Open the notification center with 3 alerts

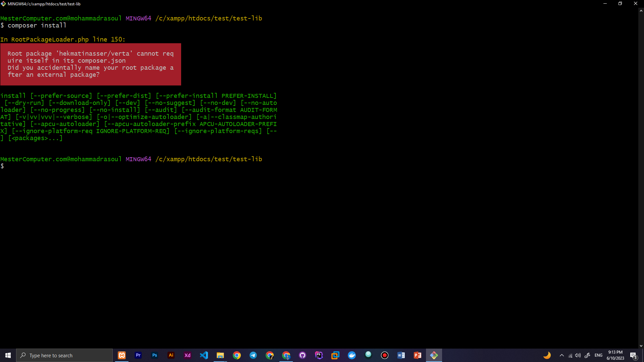point(634,356)
